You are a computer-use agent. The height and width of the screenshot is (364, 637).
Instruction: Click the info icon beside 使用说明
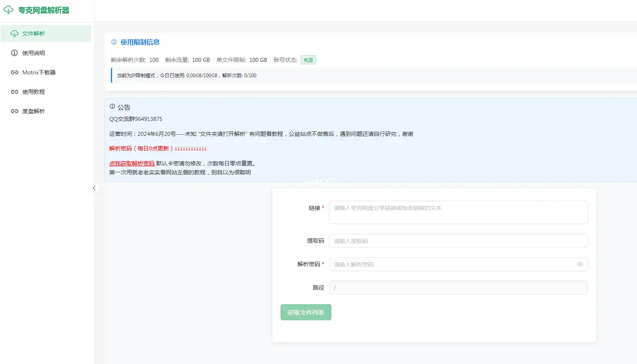pos(15,53)
